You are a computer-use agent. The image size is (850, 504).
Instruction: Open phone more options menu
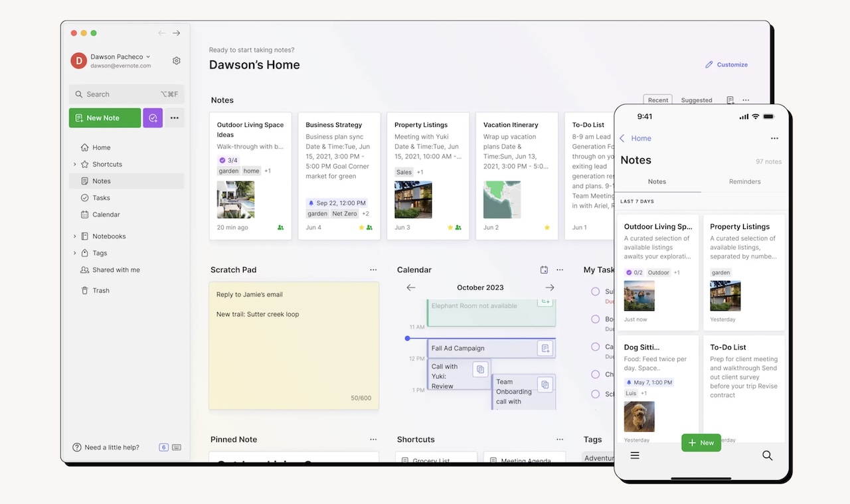tap(774, 138)
